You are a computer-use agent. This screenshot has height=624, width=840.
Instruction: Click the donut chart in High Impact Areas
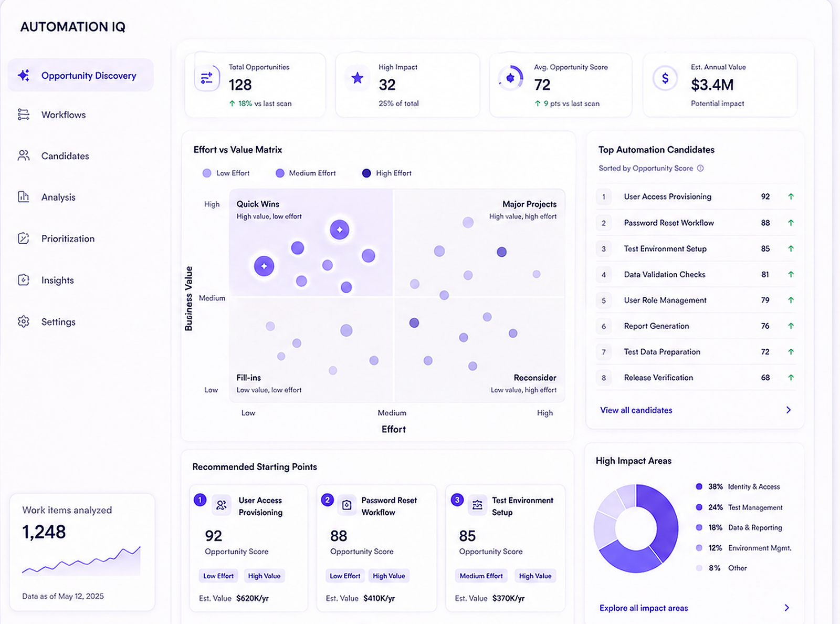(x=636, y=528)
